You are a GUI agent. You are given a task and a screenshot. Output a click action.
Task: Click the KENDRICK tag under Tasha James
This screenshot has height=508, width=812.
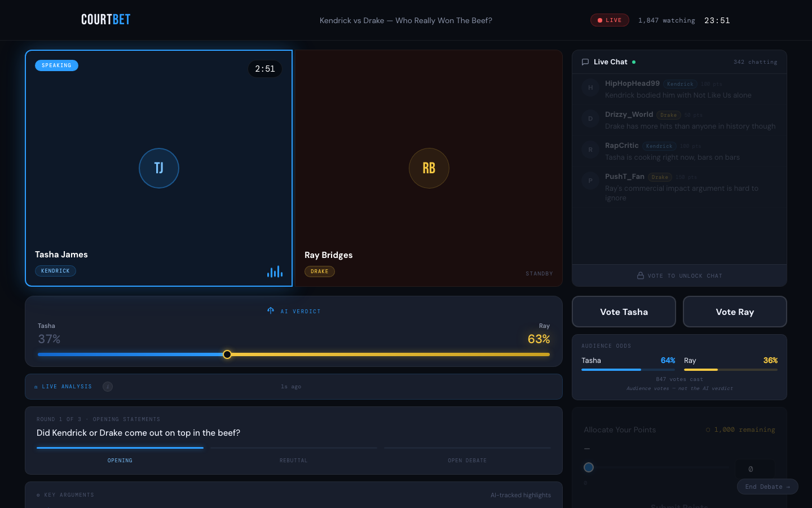click(55, 271)
